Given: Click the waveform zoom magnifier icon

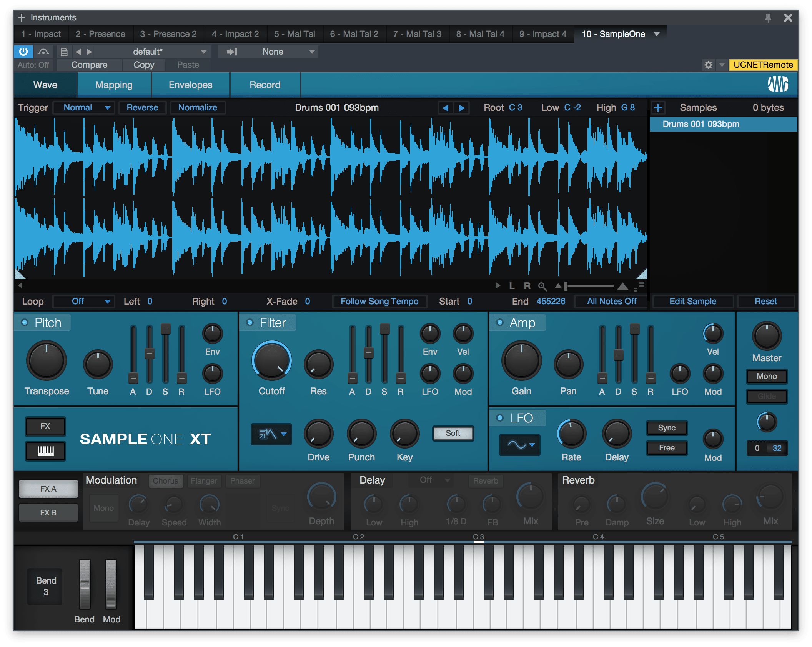Looking at the screenshot, I should point(542,286).
